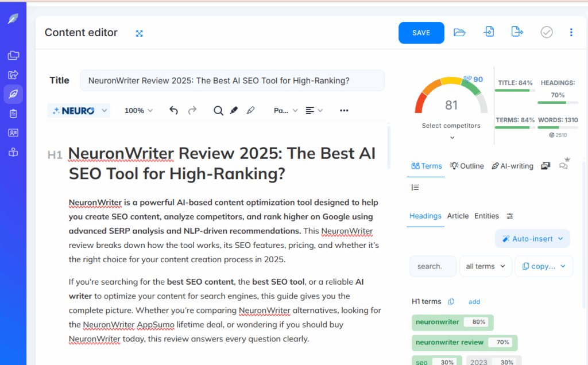Open the all terms filter dropdown
This screenshot has width=588, height=365.
pyautogui.click(x=485, y=266)
